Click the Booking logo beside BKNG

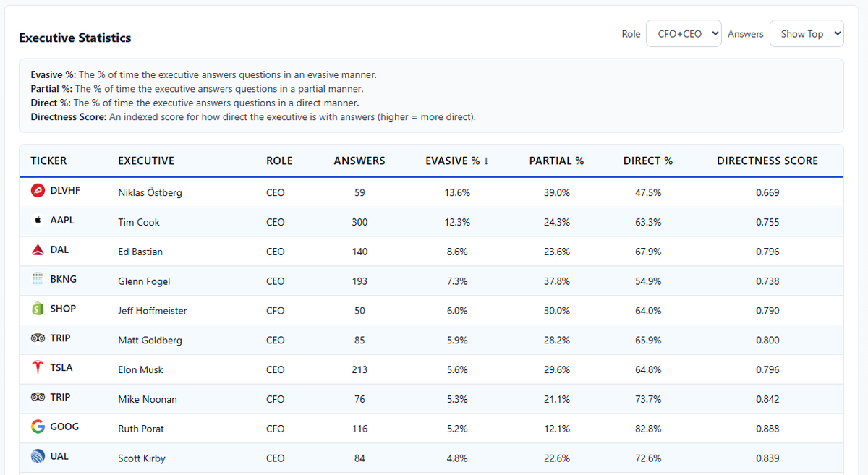[x=38, y=280]
